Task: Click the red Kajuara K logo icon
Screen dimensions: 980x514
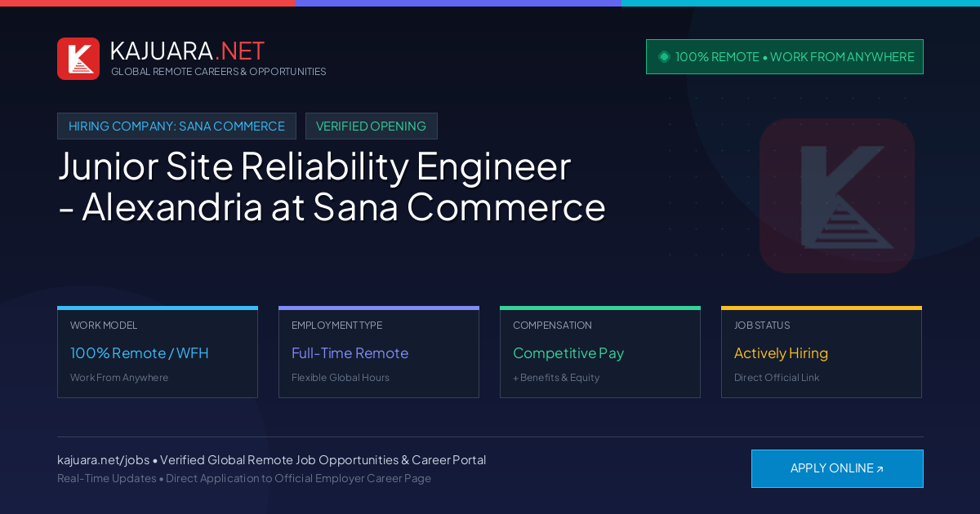Action: tap(78, 59)
